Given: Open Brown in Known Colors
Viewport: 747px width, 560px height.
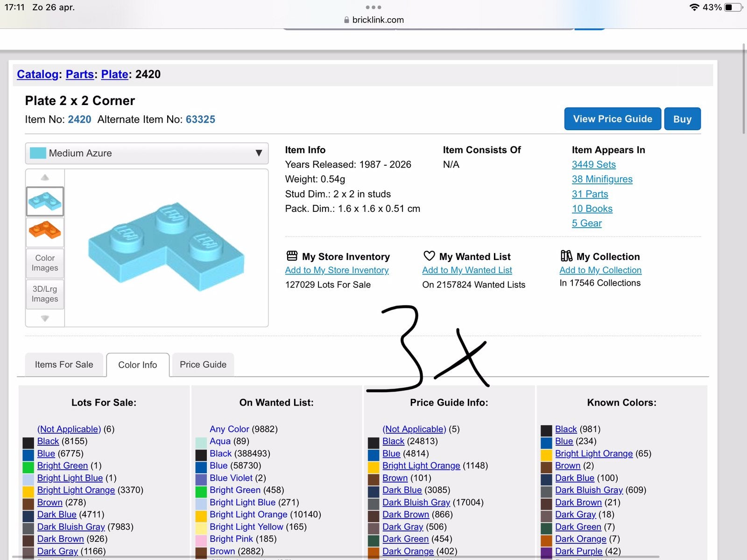Looking at the screenshot, I should [568, 466].
